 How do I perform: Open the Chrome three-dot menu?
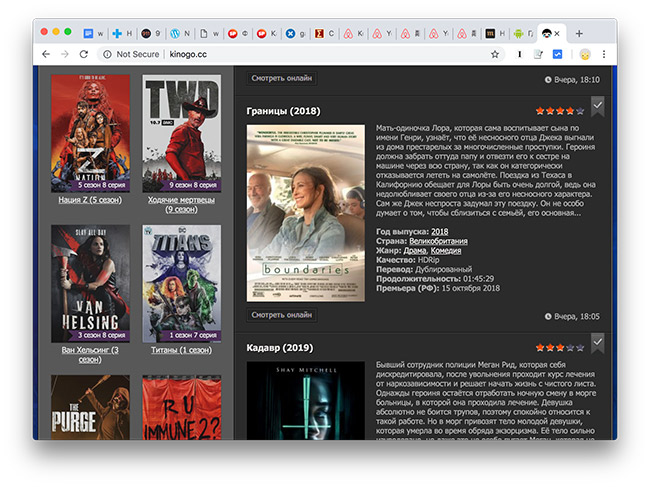pos(605,54)
